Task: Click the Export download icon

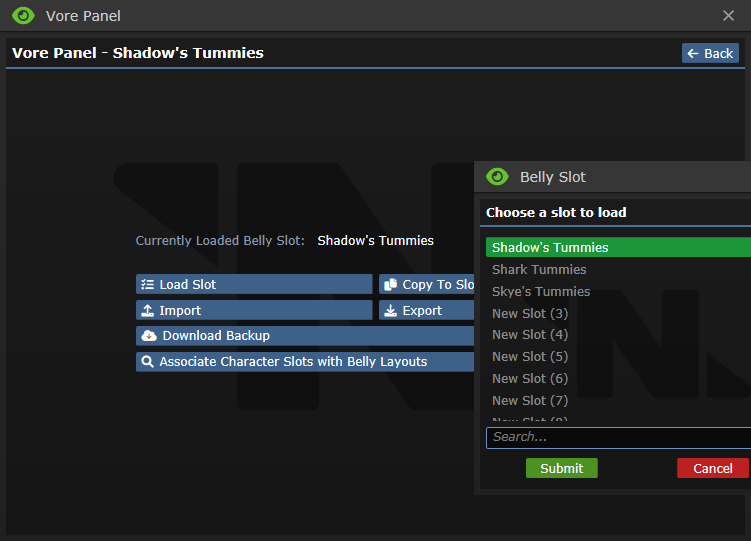Action: point(391,310)
